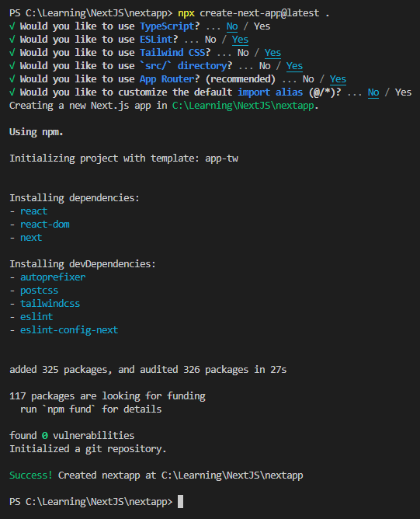This screenshot has height=519, width=420.
Task: Click the 'react' dependency entry
Action: click(33, 211)
